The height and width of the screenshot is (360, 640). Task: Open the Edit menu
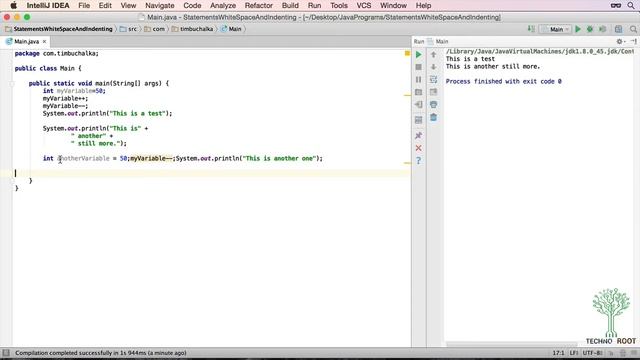(105, 6)
